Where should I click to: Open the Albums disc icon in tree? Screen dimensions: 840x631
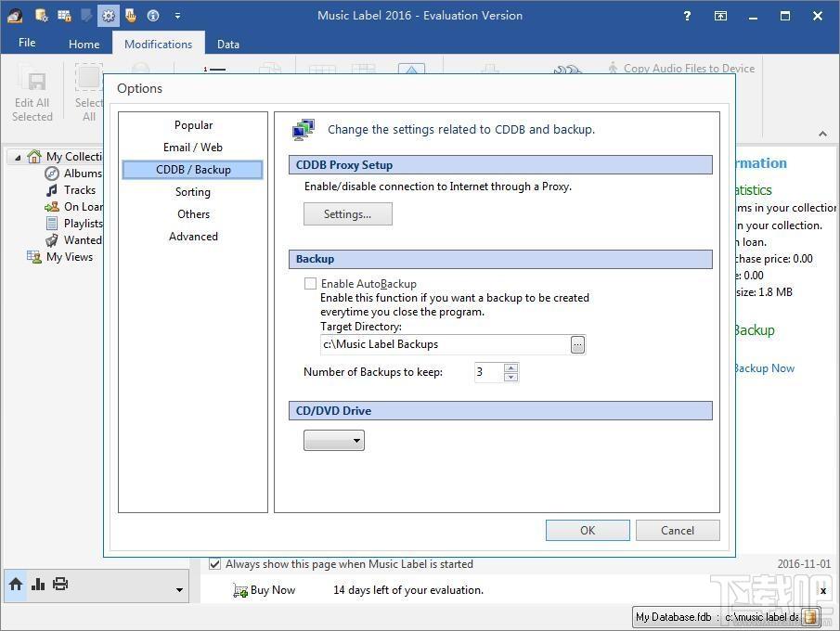[52, 174]
